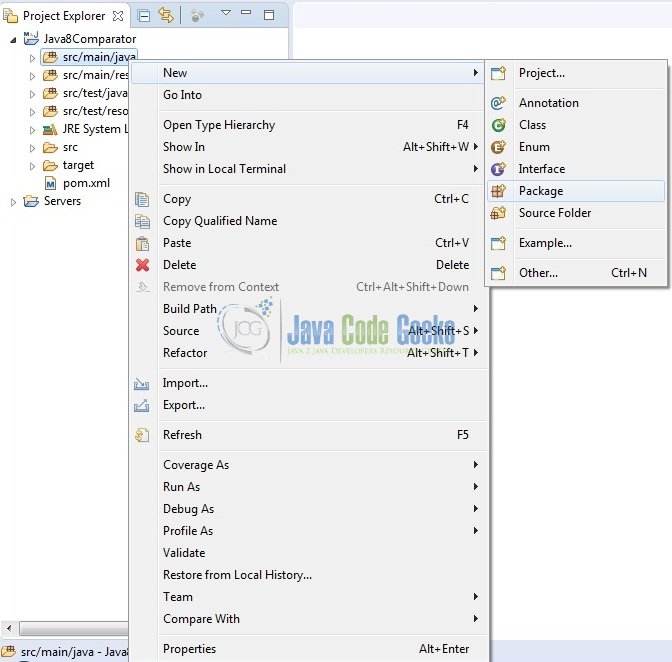Close the Project Explorer tab
The width and height of the screenshot is (672, 662).
pyautogui.click(x=117, y=16)
